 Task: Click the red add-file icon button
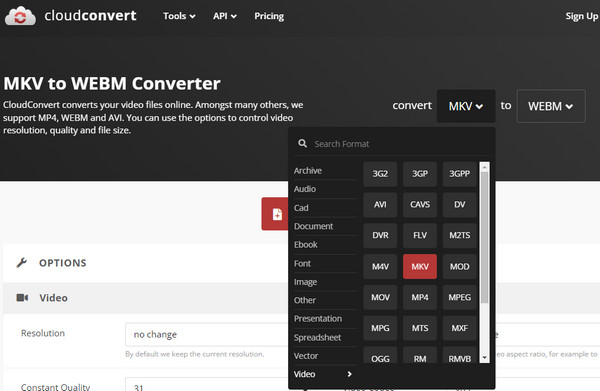pyautogui.click(x=275, y=214)
